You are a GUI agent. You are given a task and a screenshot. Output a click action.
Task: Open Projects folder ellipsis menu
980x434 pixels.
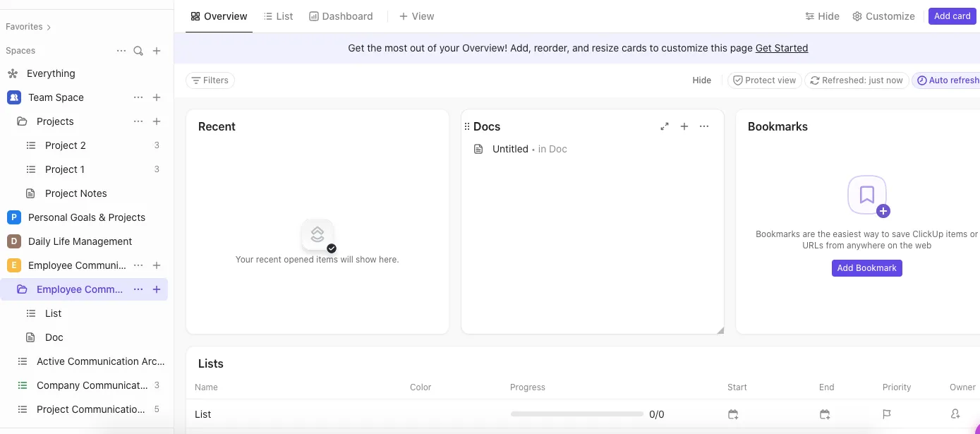point(138,121)
